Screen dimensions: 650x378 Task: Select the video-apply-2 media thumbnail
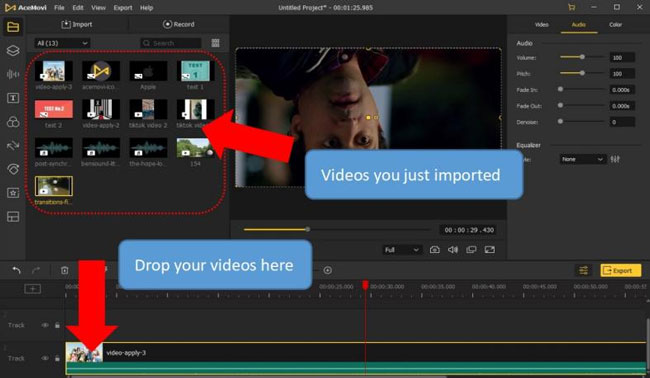click(101, 109)
